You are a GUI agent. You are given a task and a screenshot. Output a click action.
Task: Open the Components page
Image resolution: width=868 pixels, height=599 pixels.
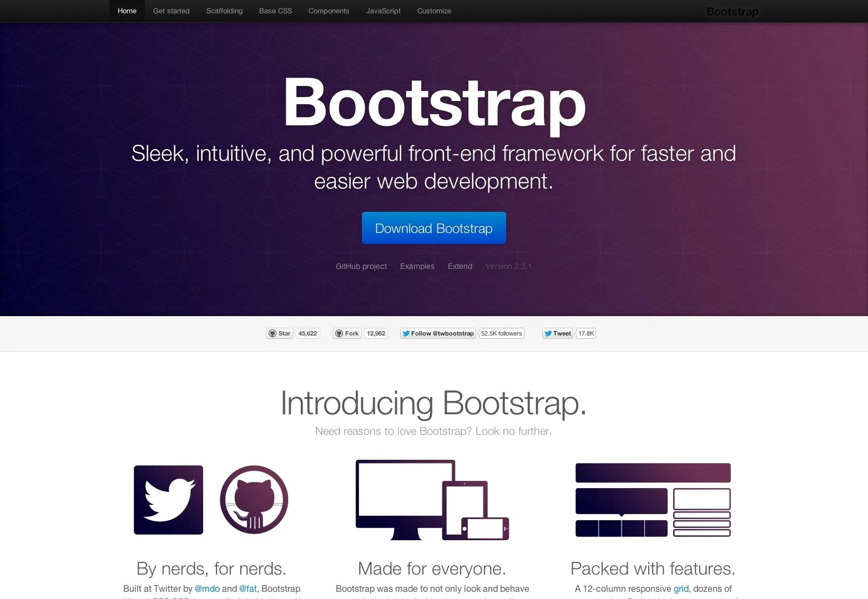(x=329, y=11)
